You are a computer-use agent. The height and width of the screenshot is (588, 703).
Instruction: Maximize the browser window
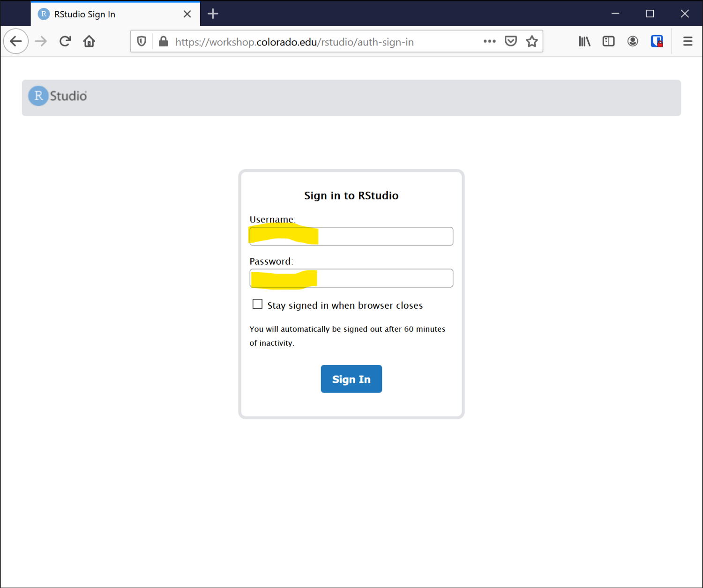point(650,14)
